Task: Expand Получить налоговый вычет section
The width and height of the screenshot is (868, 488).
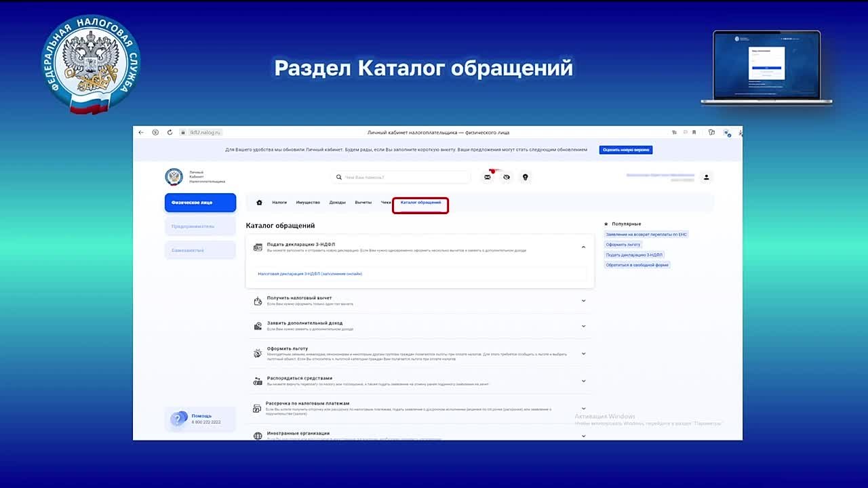Action: click(583, 301)
